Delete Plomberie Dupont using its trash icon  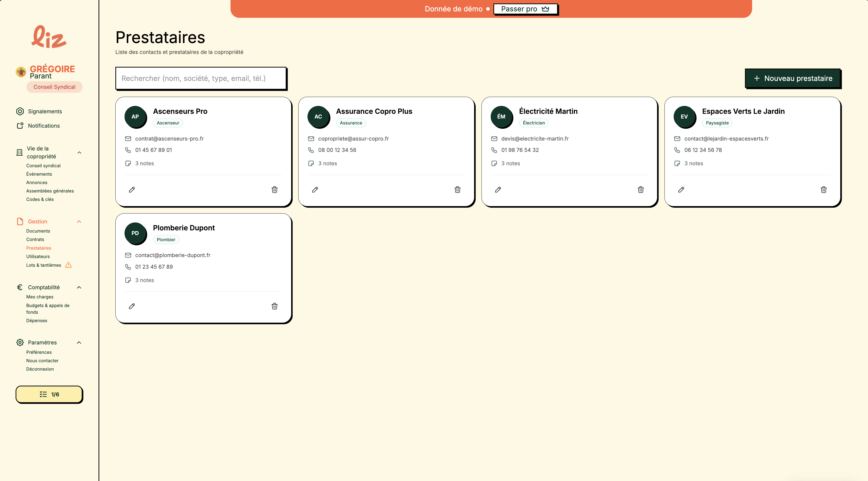tap(275, 306)
